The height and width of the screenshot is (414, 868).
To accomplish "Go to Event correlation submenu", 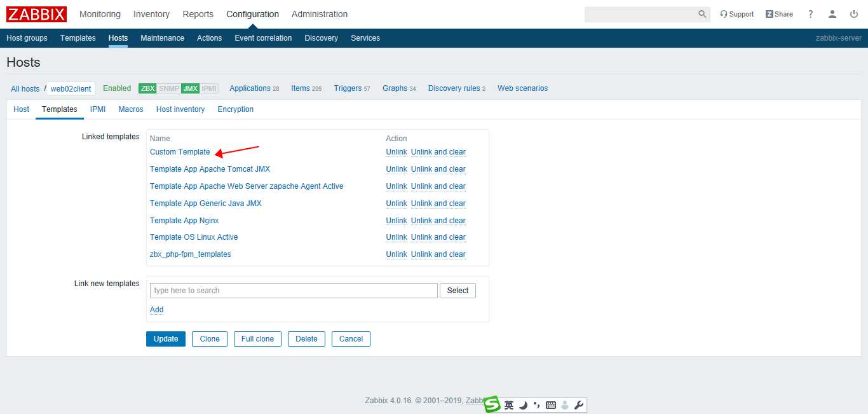I will coord(263,38).
